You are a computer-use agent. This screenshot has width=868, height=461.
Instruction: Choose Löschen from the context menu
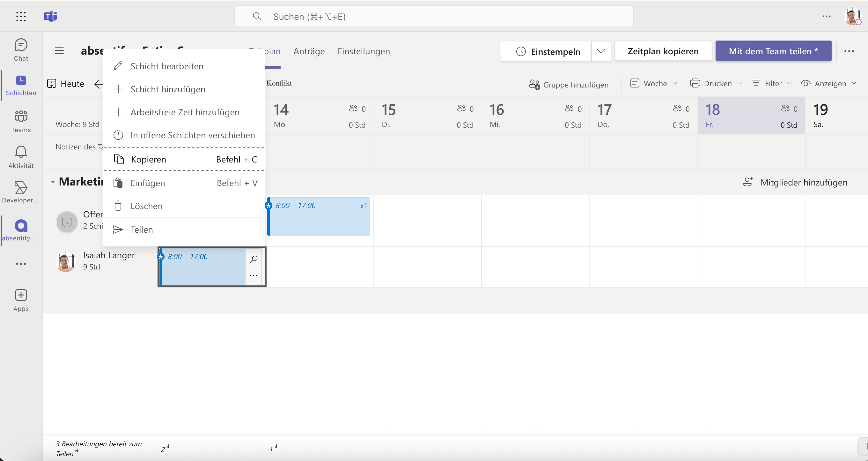pos(184,206)
